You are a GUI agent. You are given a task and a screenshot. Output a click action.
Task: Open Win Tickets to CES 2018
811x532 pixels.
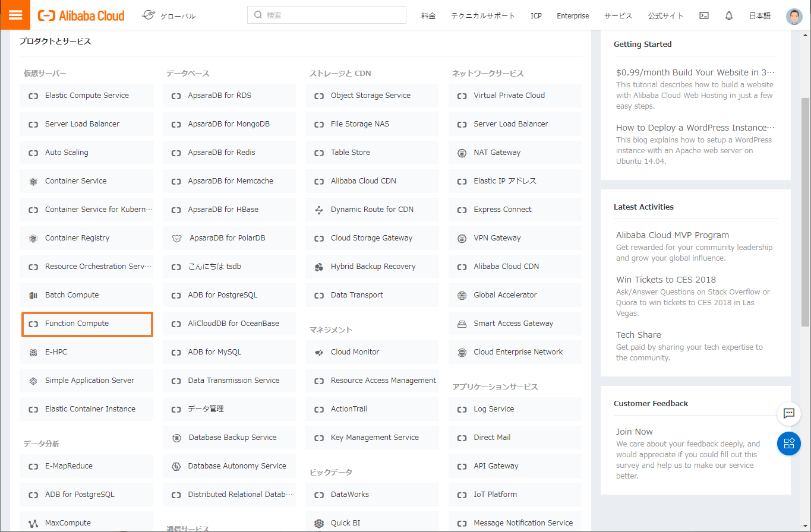pos(666,280)
